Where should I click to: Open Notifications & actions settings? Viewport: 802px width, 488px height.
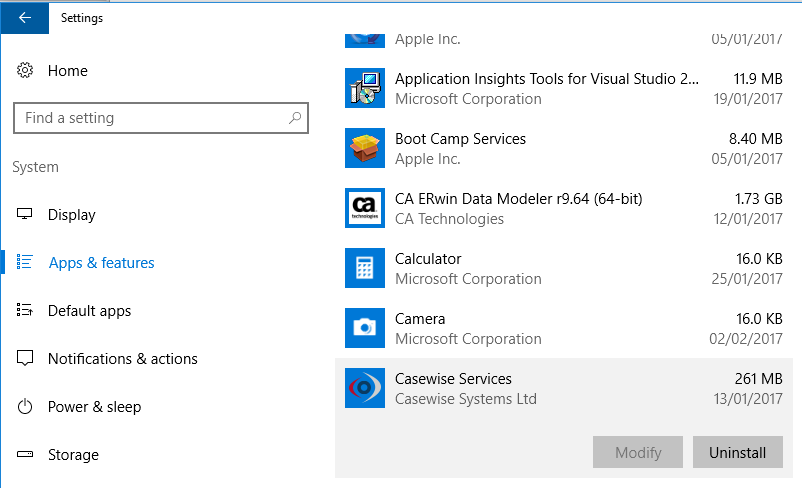122,359
